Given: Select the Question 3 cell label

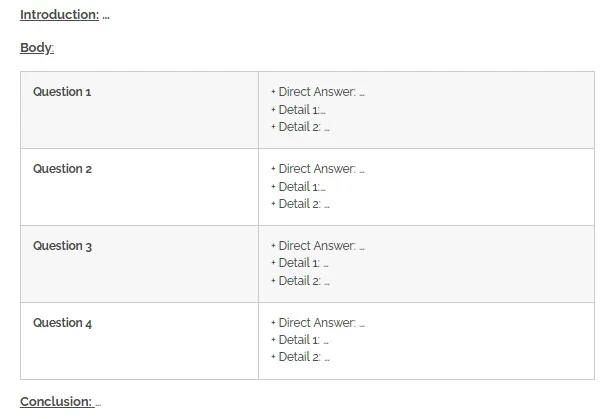Looking at the screenshot, I should [62, 246].
